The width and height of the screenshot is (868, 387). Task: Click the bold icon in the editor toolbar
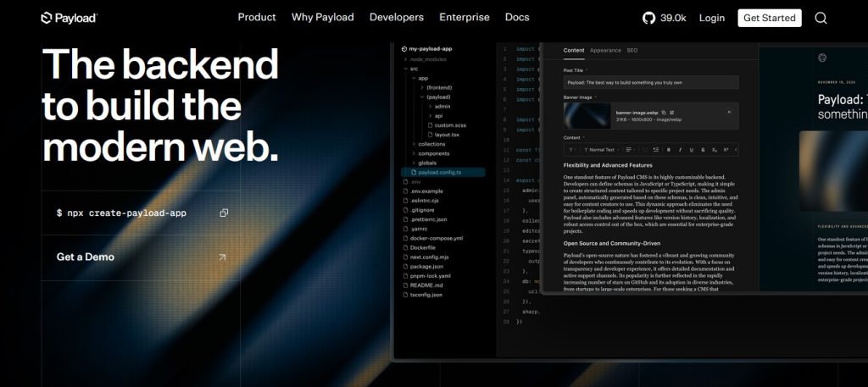click(x=669, y=150)
